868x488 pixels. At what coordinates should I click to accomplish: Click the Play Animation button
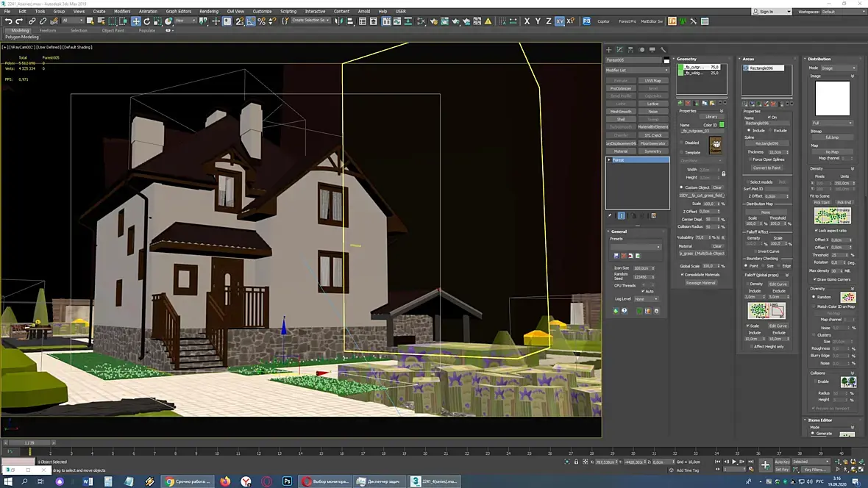[x=734, y=462]
